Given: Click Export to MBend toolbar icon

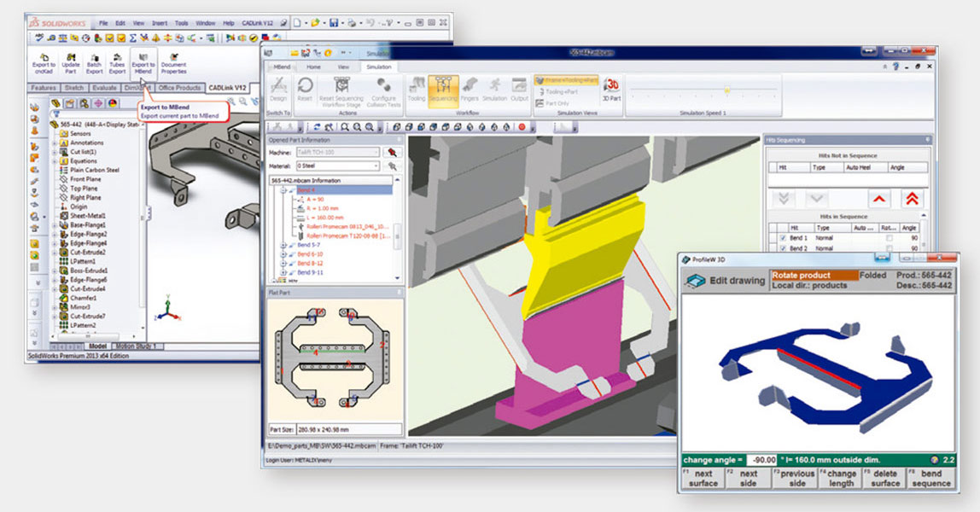Looking at the screenshot, I should coord(143,64).
